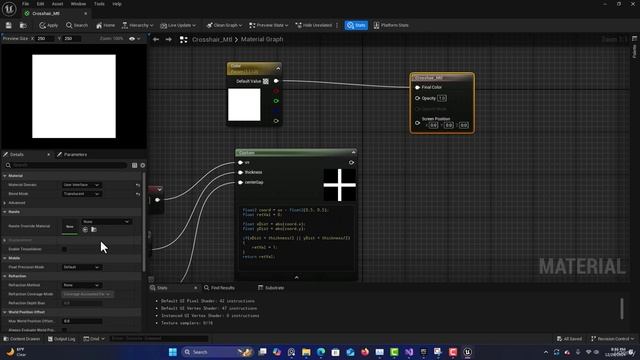Open the preview viewport eye options
Viewport: 640px width, 360px height.
coord(134,39)
